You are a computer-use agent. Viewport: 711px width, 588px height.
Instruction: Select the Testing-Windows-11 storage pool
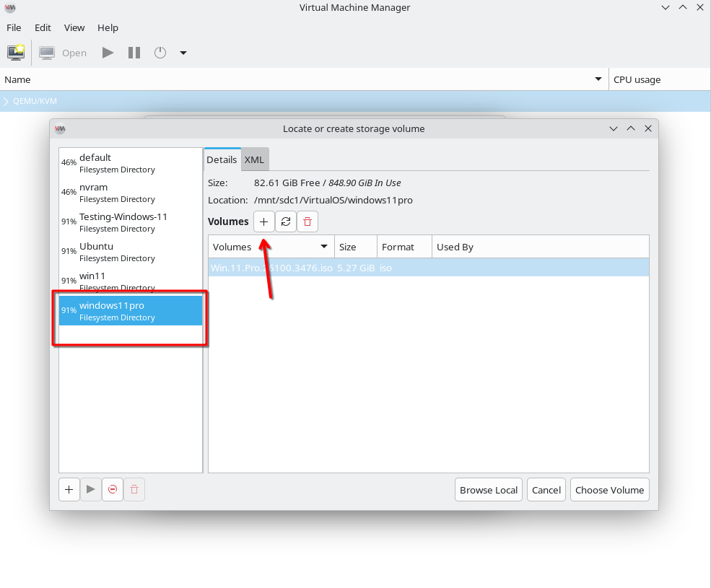(x=131, y=222)
